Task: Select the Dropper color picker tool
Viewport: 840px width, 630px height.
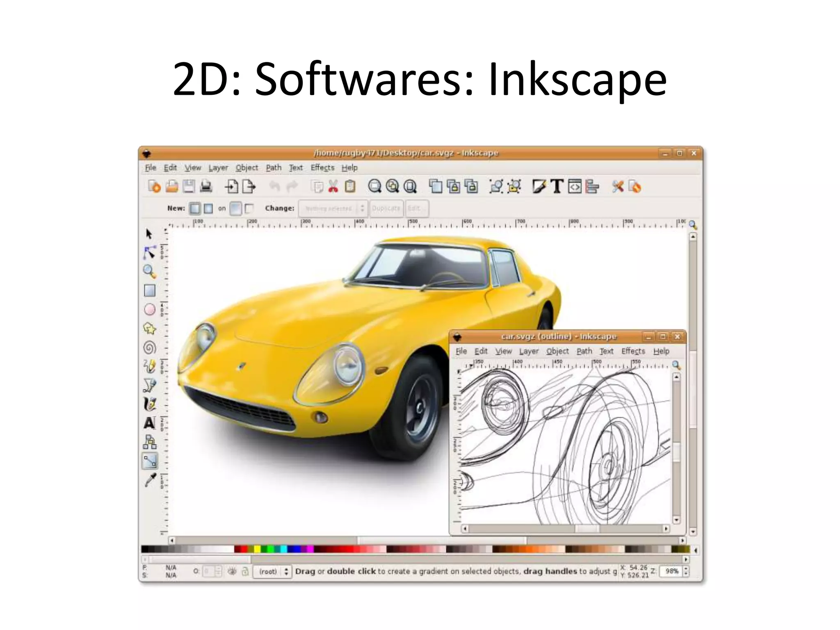Action: pyautogui.click(x=150, y=480)
